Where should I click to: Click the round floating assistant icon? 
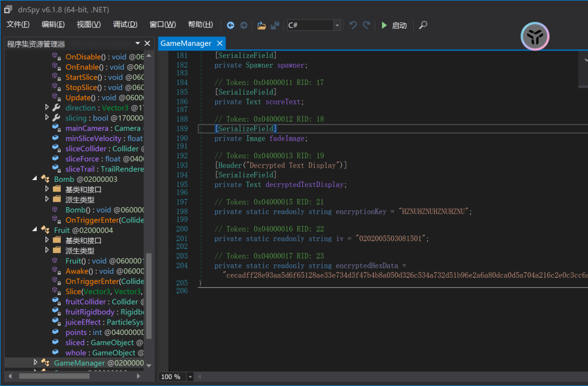click(535, 36)
